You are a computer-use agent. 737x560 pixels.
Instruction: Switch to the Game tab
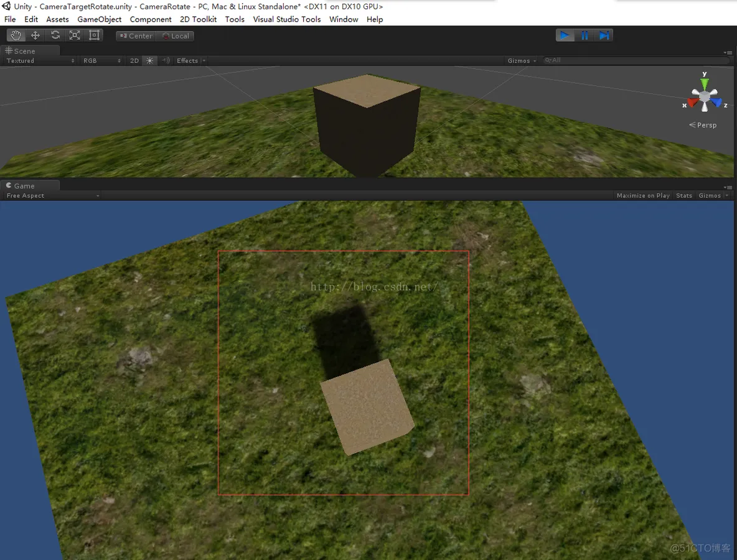click(29, 185)
